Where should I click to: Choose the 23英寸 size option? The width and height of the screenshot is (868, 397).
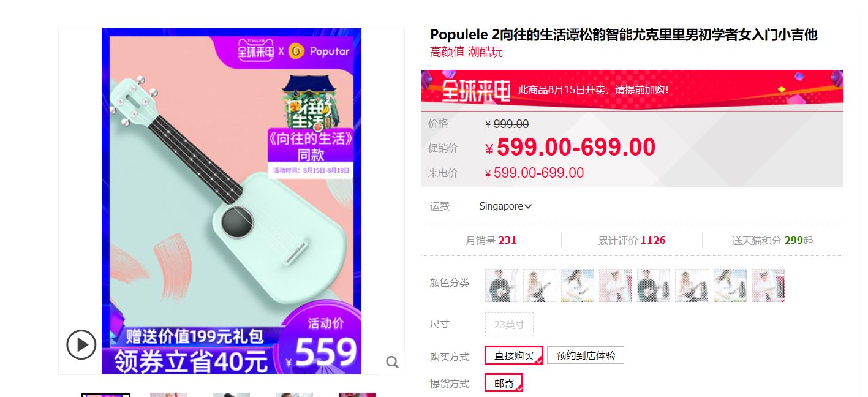point(509,325)
